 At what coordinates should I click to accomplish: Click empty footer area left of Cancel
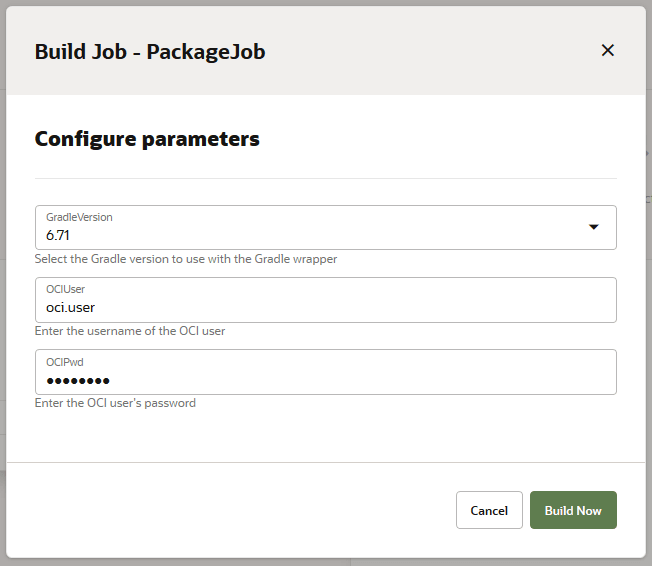click(x=230, y=510)
